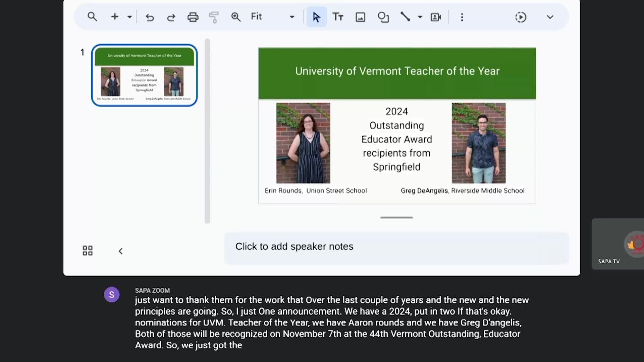Insert a text box
This screenshot has height=362, width=644.
click(x=338, y=17)
